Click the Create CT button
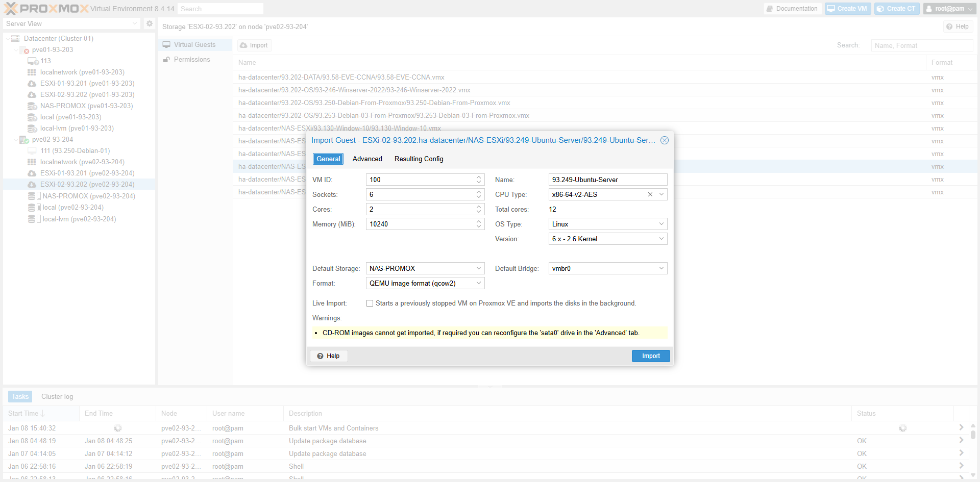980x482 pixels. click(x=896, y=9)
